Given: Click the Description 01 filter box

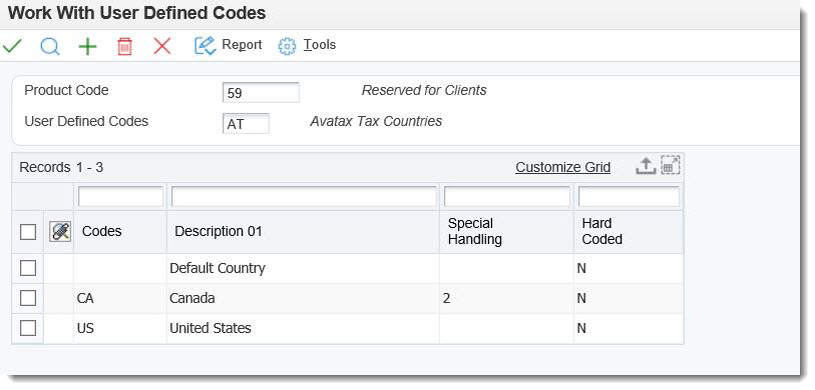Looking at the screenshot, I should tap(304, 197).
